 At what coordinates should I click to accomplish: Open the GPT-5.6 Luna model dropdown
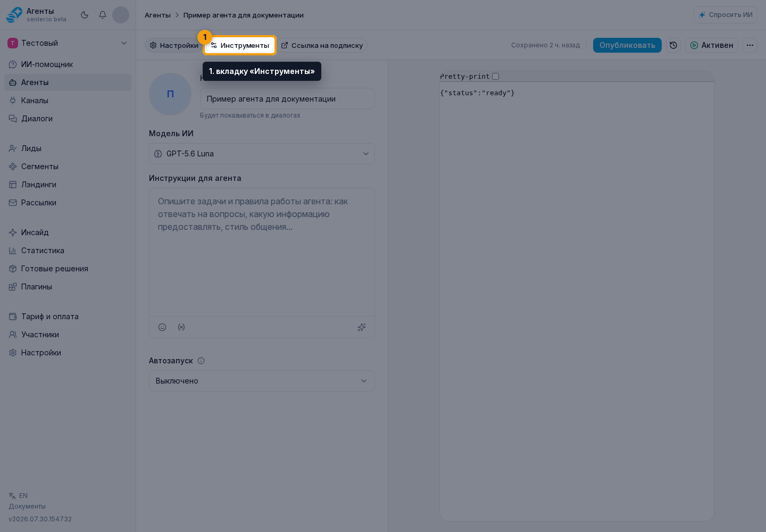pyautogui.click(x=262, y=154)
